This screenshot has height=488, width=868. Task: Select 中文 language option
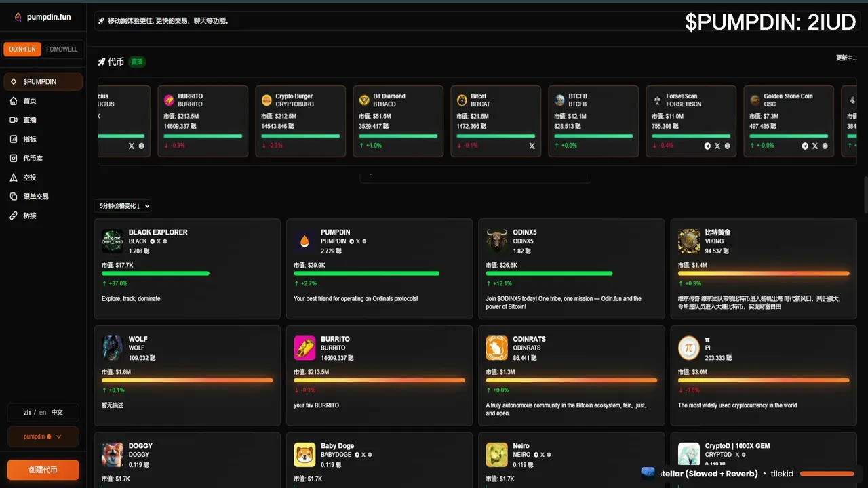(x=57, y=412)
